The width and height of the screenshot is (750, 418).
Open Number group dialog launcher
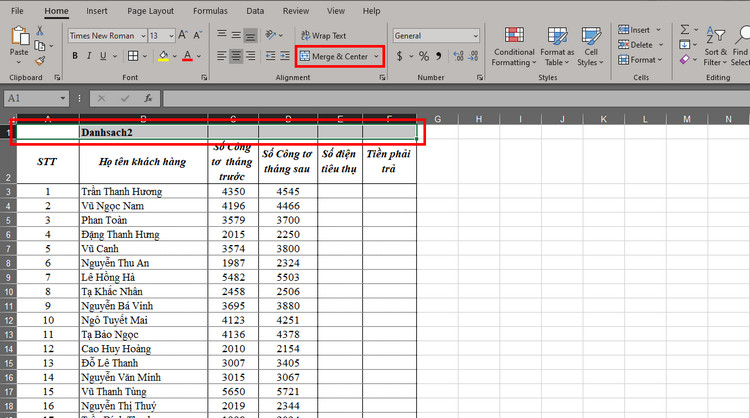coord(480,77)
